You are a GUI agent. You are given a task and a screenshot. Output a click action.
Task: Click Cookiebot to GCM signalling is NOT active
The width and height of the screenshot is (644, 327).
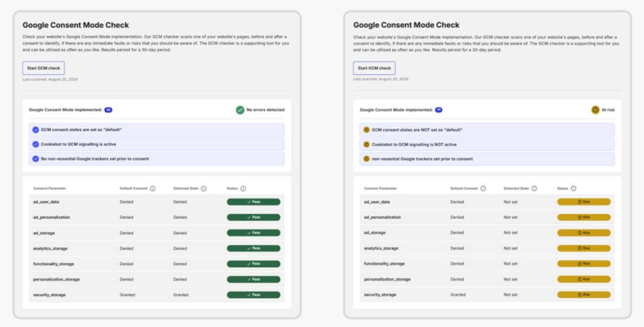[487, 144]
